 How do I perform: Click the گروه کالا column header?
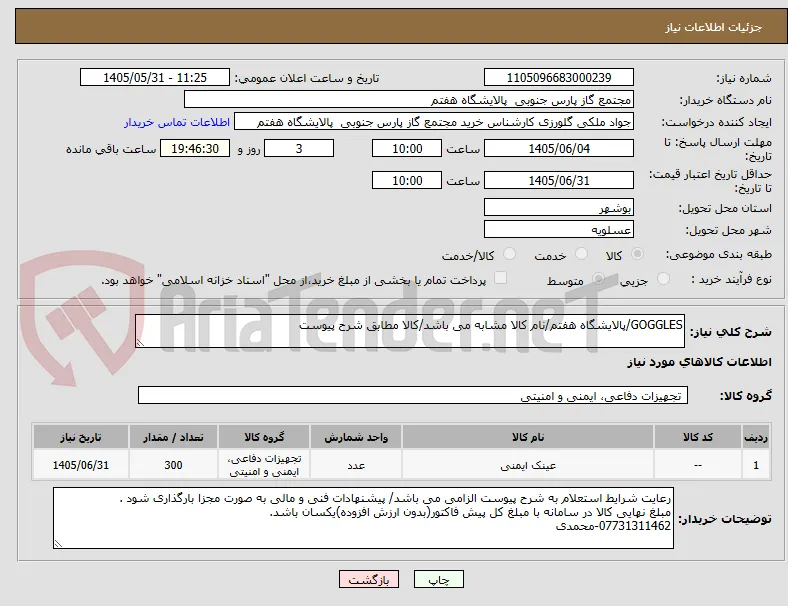(x=264, y=437)
